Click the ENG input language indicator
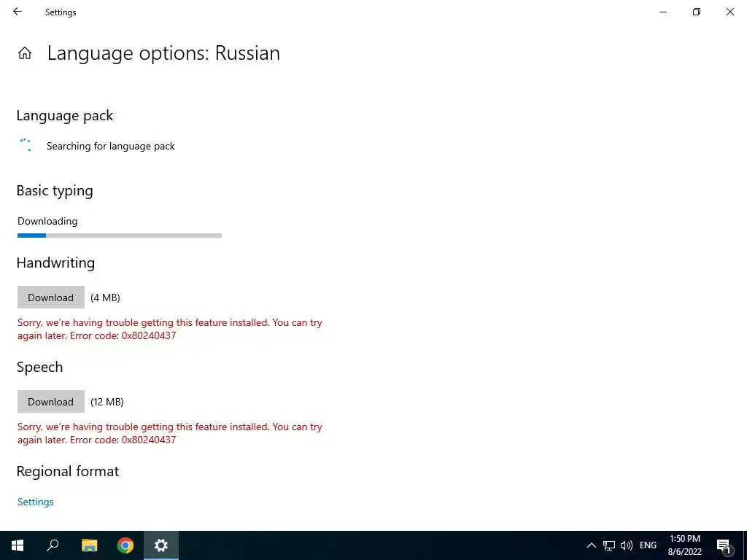 [x=648, y=545]
